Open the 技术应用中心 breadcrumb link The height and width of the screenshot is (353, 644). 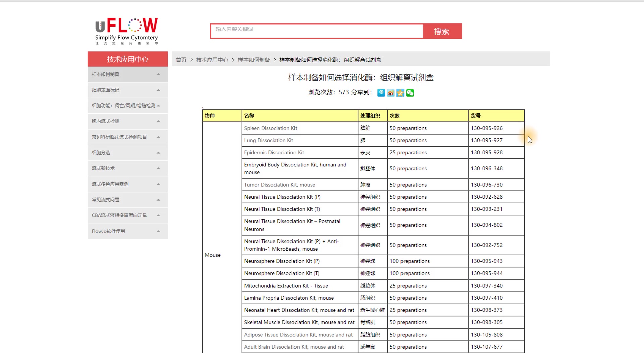(x=212, y=60)
